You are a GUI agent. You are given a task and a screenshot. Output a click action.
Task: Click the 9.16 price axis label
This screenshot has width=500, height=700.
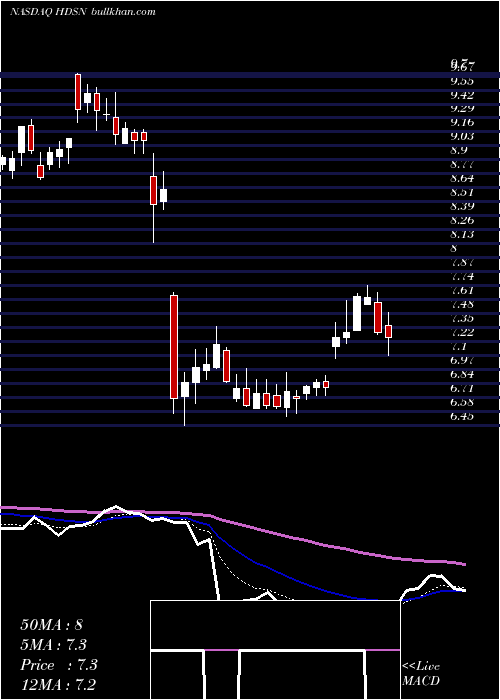tap(462, 122)
